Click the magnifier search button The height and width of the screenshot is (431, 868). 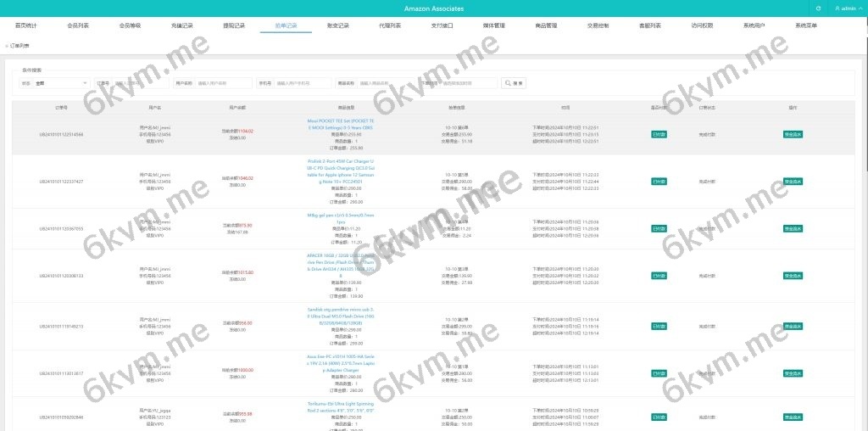click(x=514, y=83)
